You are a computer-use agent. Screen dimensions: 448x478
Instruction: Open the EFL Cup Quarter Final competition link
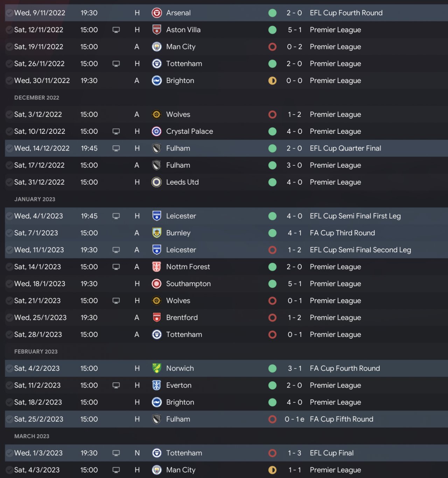coord(345,148)
